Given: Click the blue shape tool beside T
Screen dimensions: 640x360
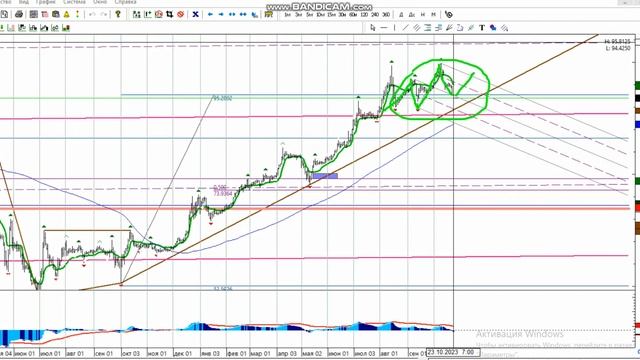Looking at the screenshot, I should pyautogui.click(x=493, y=28).
